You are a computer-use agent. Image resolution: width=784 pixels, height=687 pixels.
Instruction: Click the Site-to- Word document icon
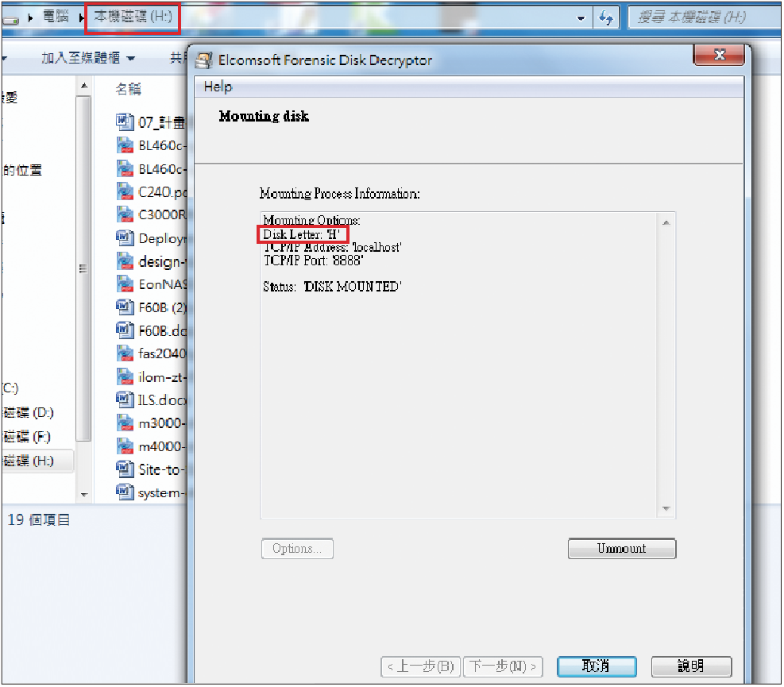point(125,469)
